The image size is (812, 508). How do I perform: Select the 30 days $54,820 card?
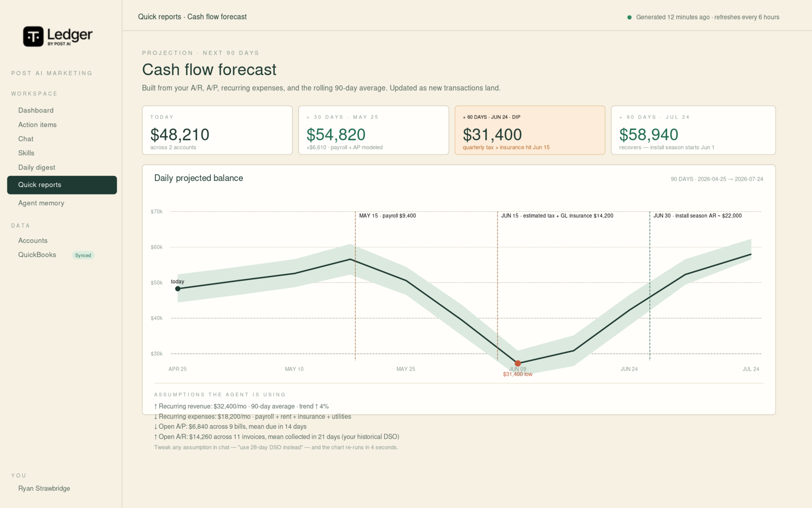(374, 130)
